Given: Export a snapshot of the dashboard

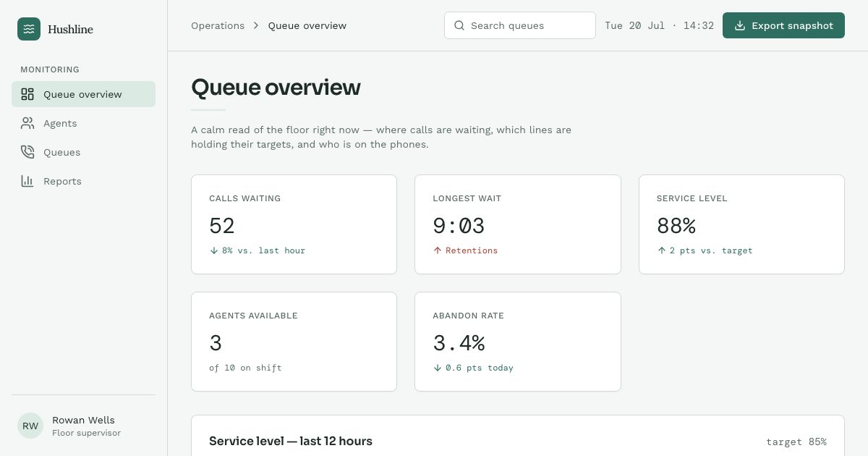Looking at the screenshot, I should tap(783, 25).
